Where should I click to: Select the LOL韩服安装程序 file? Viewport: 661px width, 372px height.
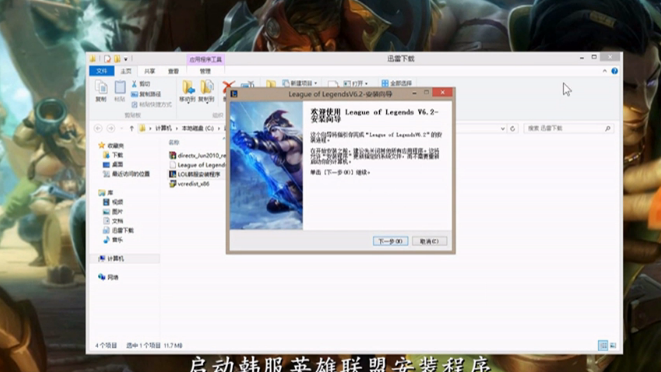(x=195, y=174)
